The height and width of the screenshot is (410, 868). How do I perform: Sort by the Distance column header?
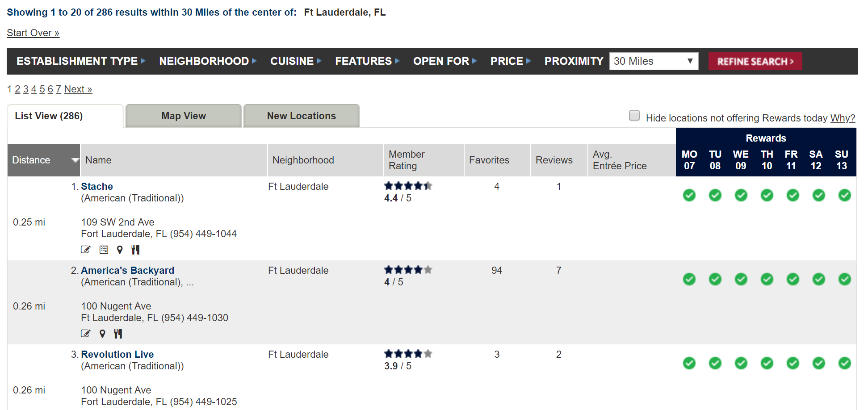pyautogui.click(x=44, y=160)
